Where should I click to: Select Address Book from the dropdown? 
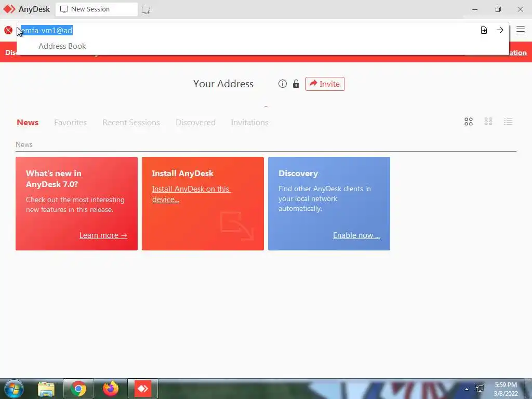[x=62, y=46]
